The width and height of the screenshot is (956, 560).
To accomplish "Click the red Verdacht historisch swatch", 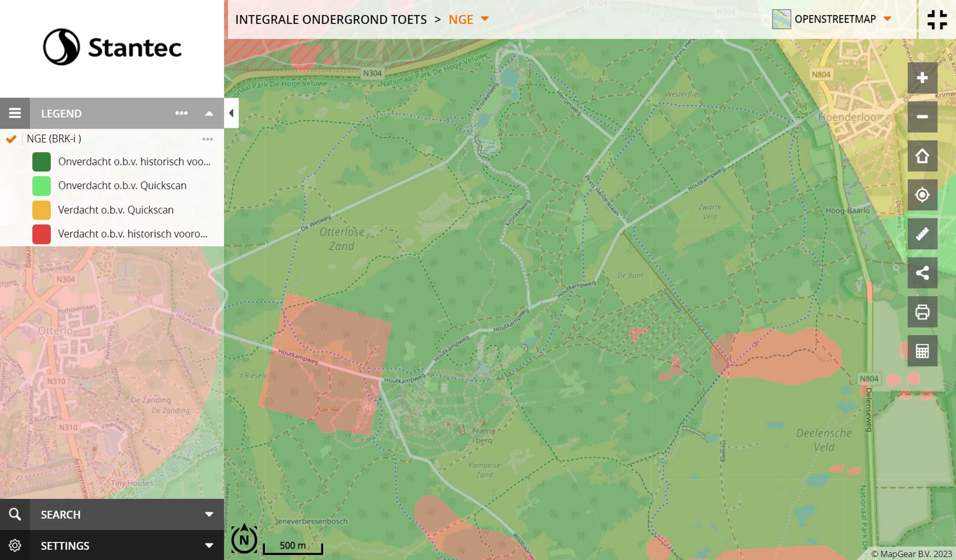I will [x=41, y=234].
